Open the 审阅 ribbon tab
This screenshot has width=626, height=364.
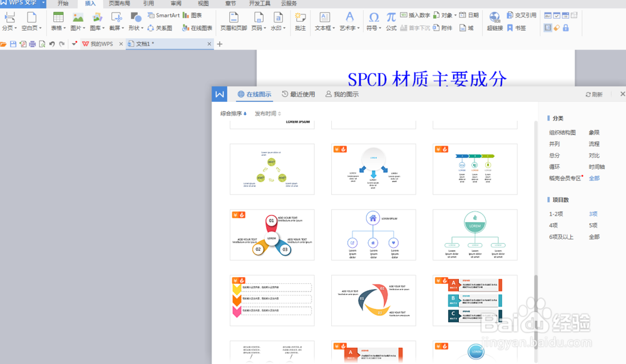tap(176, 3)
